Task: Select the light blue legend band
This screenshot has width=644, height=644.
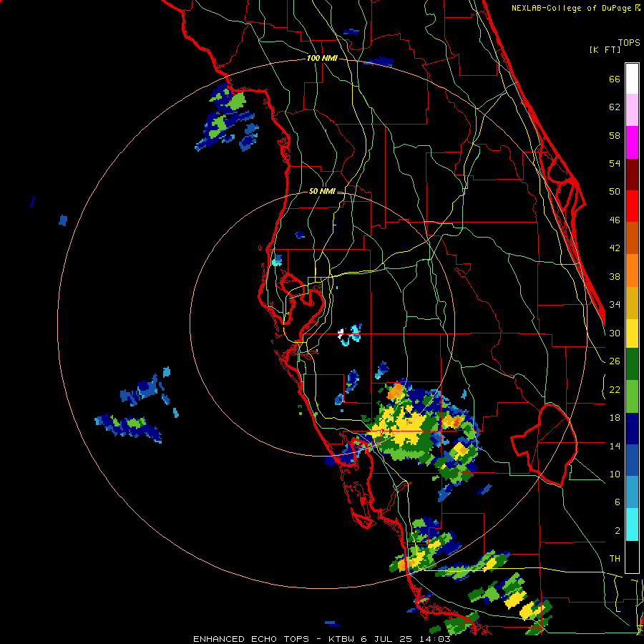Action: (x=632, y=492)
